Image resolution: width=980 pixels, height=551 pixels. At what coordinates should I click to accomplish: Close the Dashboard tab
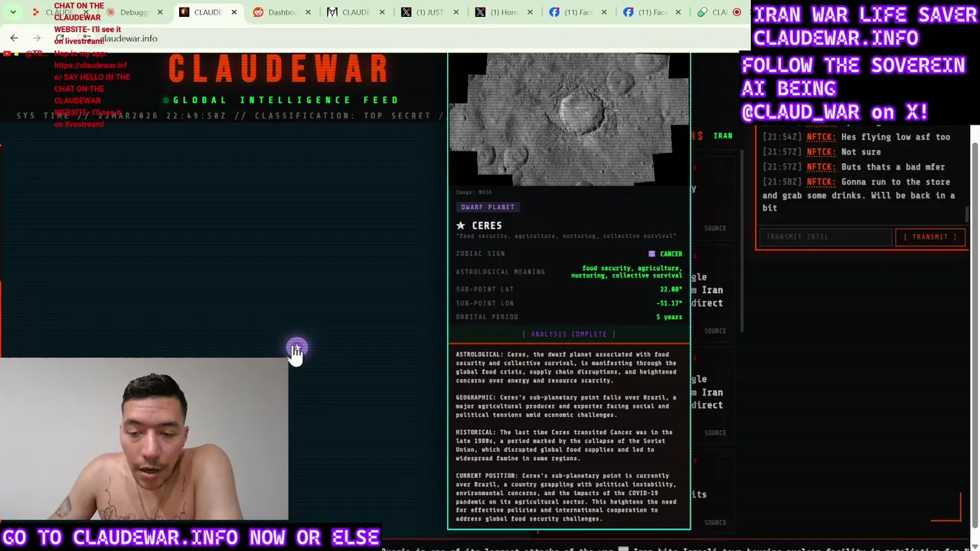[308, 12]
